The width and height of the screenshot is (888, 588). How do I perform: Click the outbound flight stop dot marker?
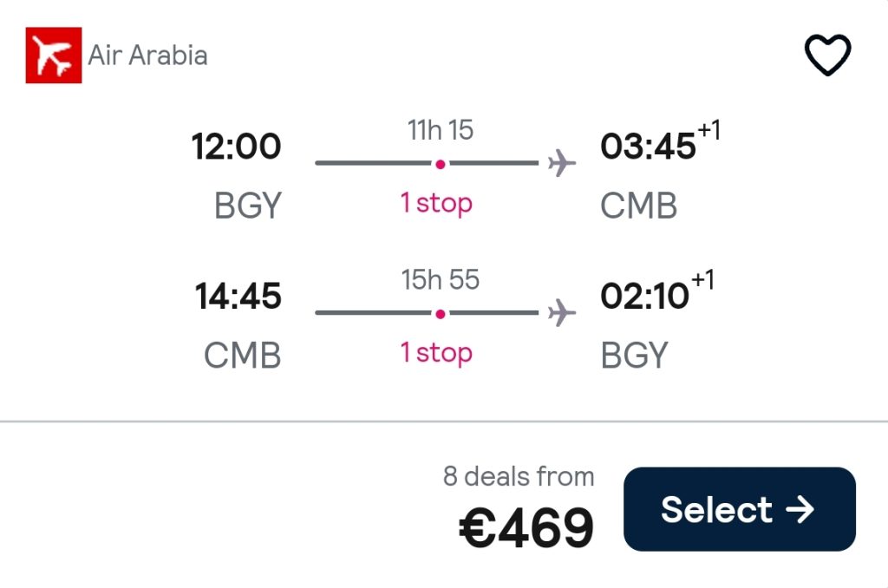(x=440, y=164)
